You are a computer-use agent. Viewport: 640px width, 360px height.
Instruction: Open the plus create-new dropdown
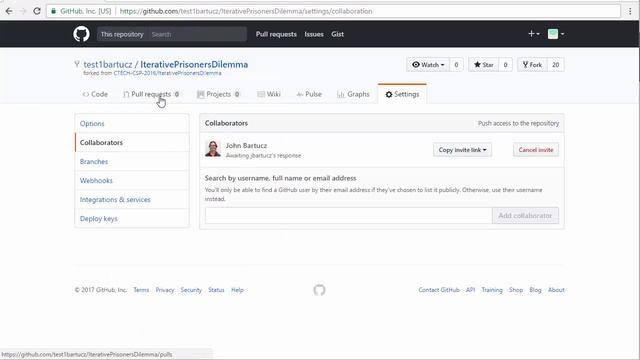533,34
